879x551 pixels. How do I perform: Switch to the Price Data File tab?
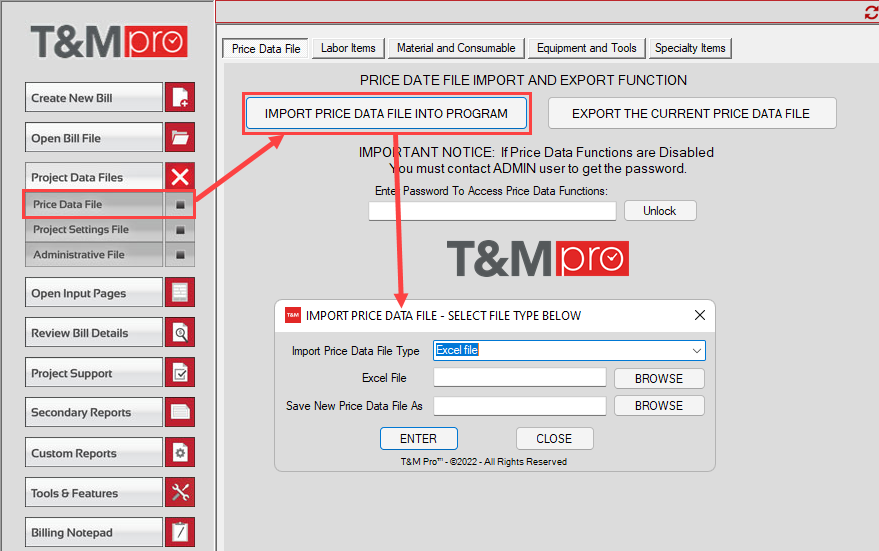coord(266,49)
